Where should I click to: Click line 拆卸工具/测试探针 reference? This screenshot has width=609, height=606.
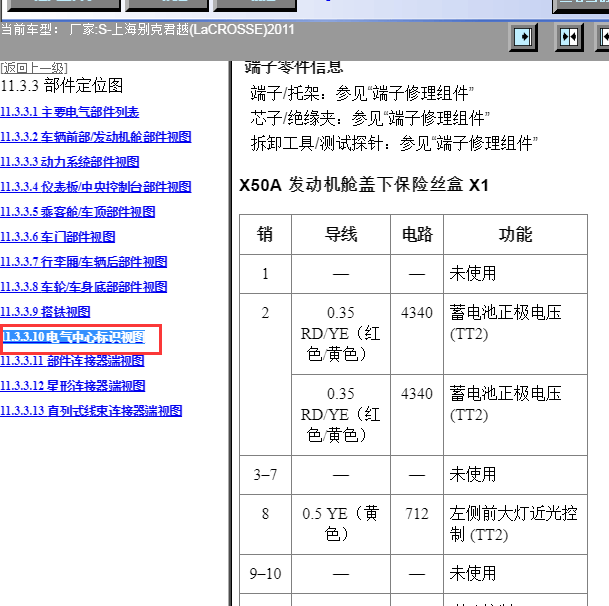coord(394,143)
